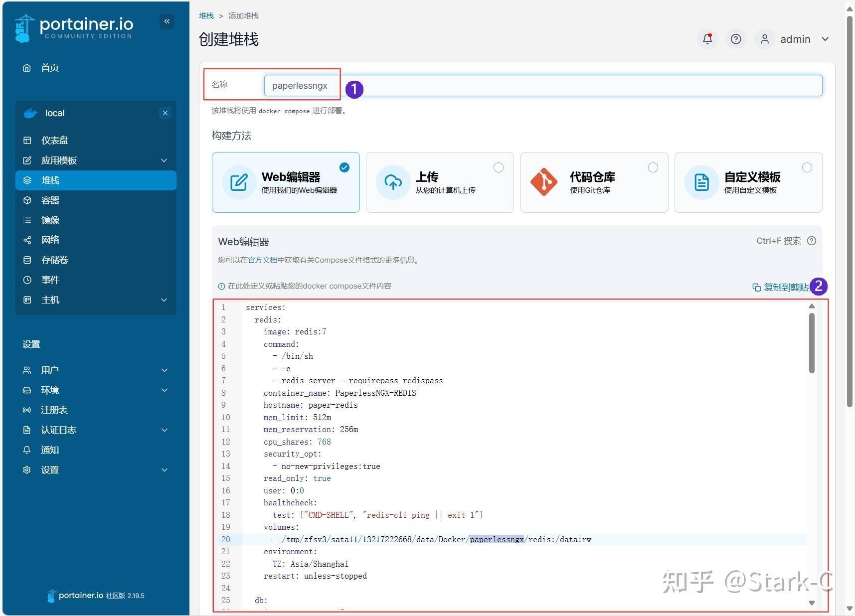This screenshot has height=616, width=855.
Task: Go to 容器 in the sidebar
Action: (x=50, y=200)
